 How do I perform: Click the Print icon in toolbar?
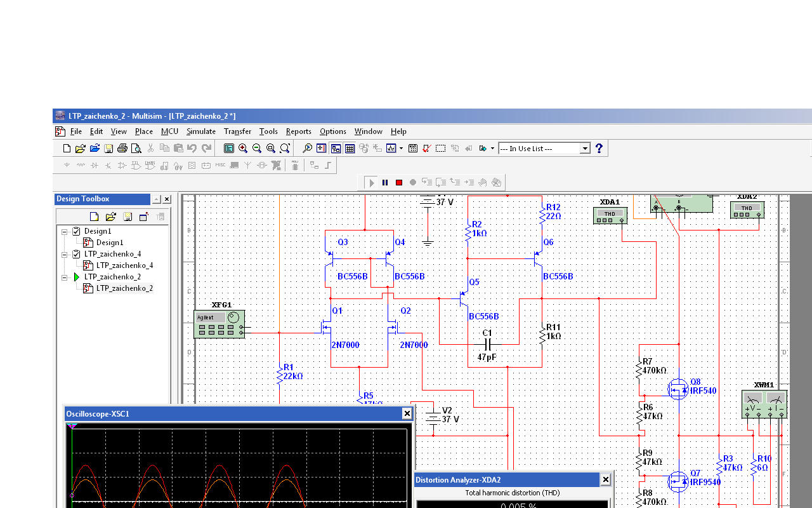pos(122,149)
